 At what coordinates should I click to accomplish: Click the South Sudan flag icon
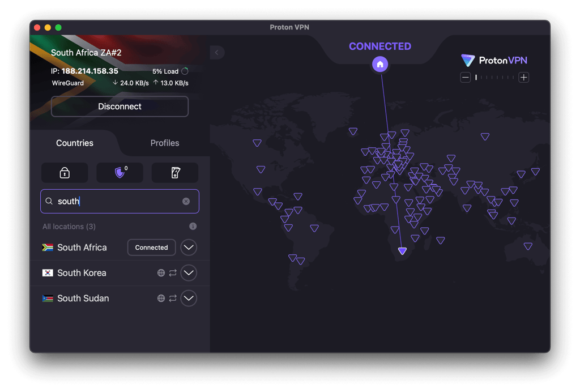48,298
